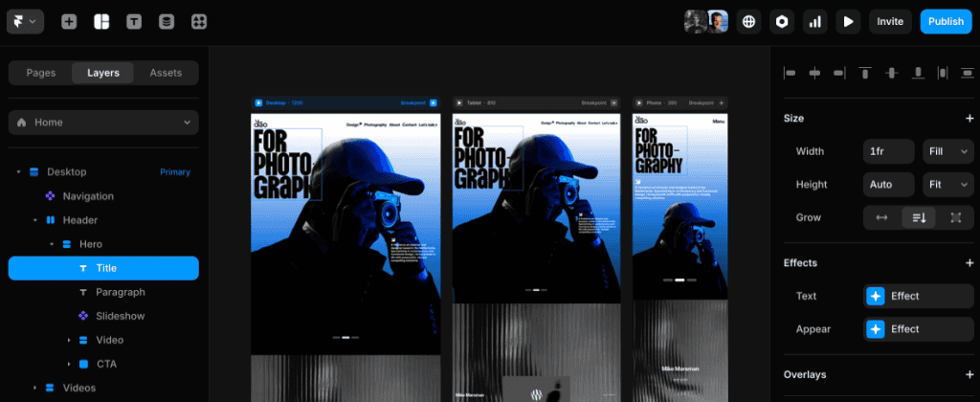Click the blue Publish button
This screenshot has width=980, height=402.
pos(946,21)
